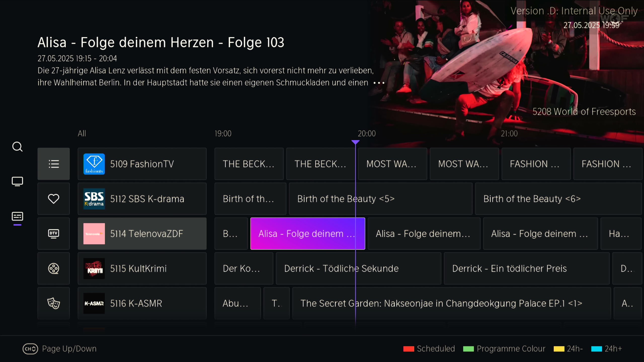The image size is (644, 362).
Task: Open the programme guide icon in sidebar
Action: (17, 216)
